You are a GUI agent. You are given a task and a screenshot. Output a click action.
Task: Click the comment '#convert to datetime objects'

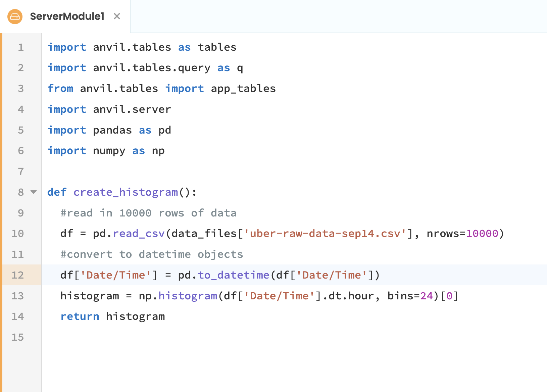tap(152, 254)
